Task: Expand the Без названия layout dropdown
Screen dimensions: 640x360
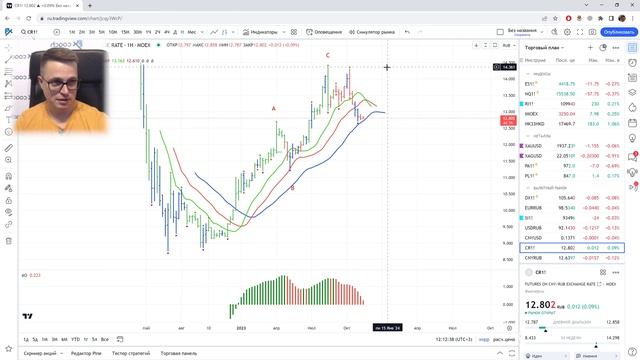Action: (542, 32)
